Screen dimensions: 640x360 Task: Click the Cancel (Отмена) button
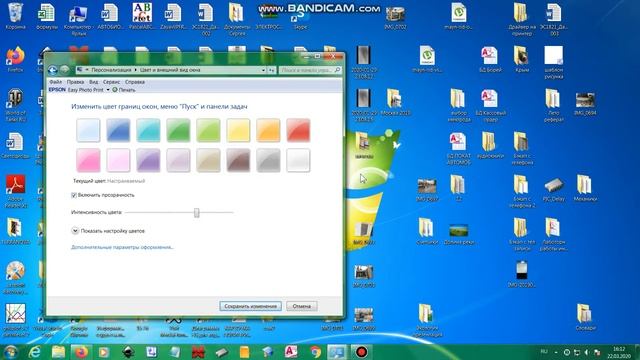click(302, 306)
